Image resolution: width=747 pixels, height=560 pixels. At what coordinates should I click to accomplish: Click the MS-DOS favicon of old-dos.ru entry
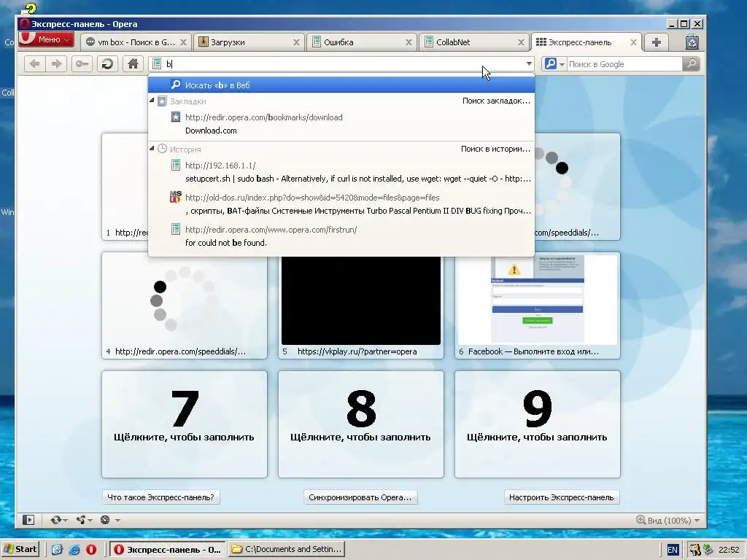pyautogui.click(x=176, y=197)
